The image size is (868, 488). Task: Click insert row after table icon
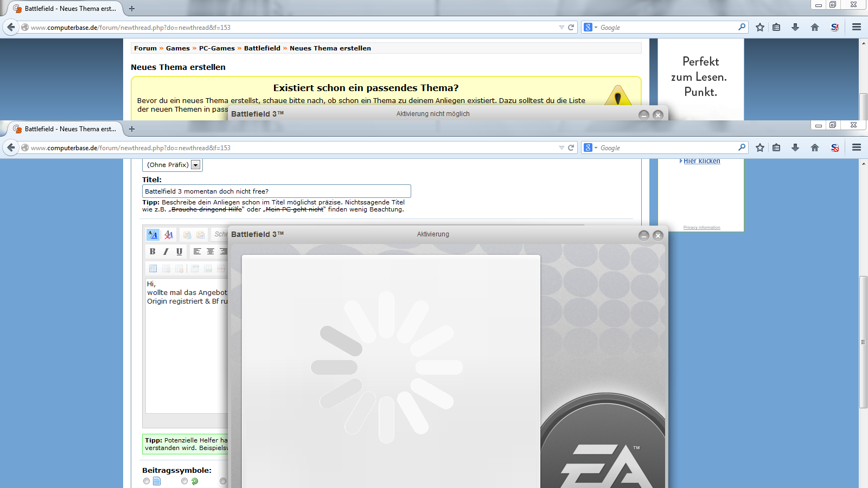(x=208, y=268)
